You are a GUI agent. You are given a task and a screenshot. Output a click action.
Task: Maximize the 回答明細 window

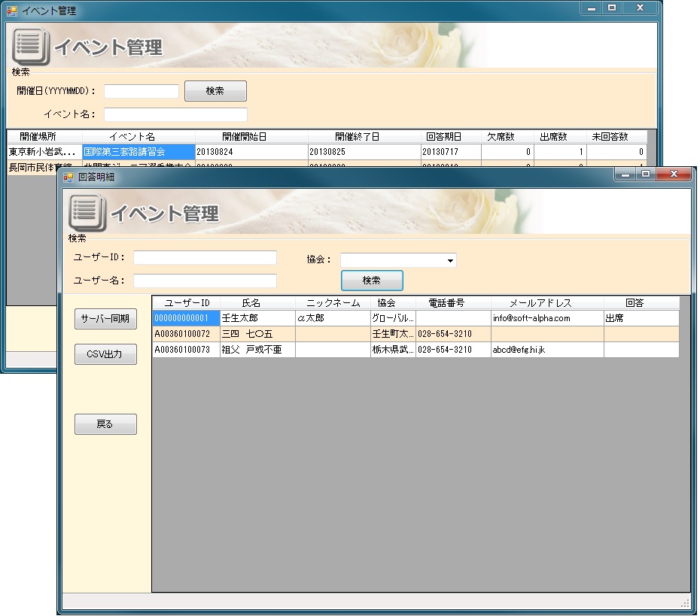(646, 174)
